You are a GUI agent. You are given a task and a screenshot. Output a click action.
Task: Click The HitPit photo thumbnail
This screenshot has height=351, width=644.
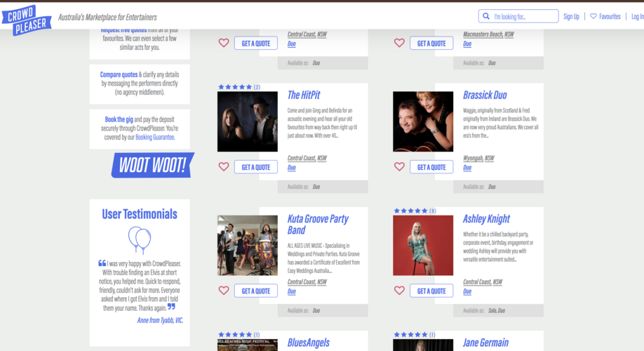(247, 121)
